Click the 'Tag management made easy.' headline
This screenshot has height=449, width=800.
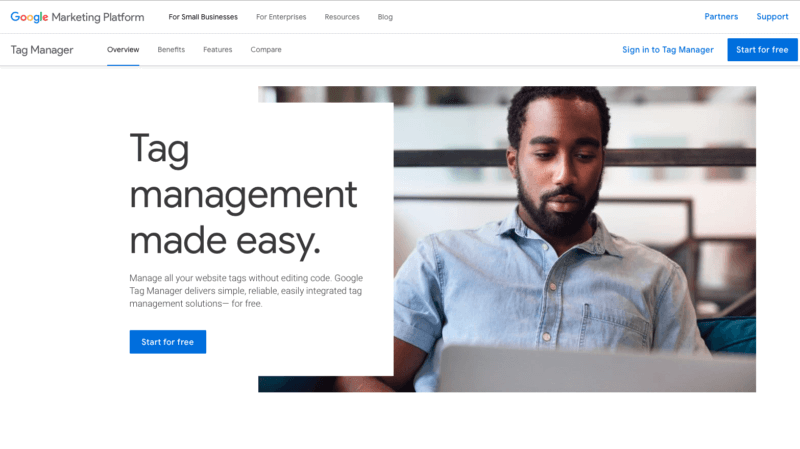(x=243, y=194)
